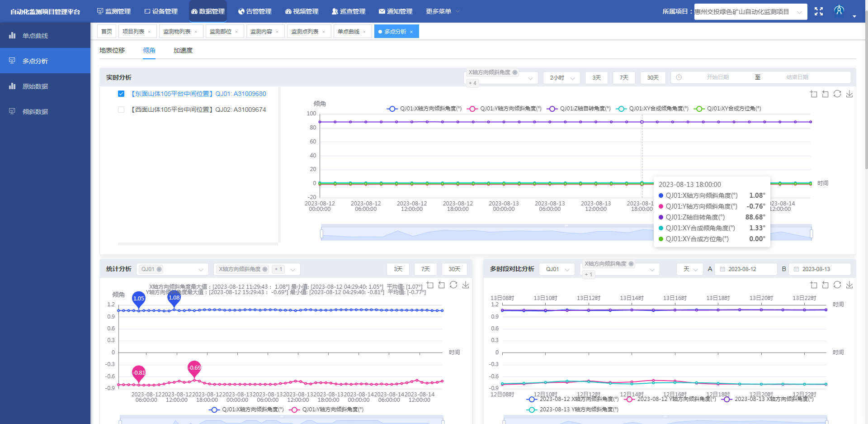
Task: Select the 30天 button in real-time analysis
Action: (653, 78)
